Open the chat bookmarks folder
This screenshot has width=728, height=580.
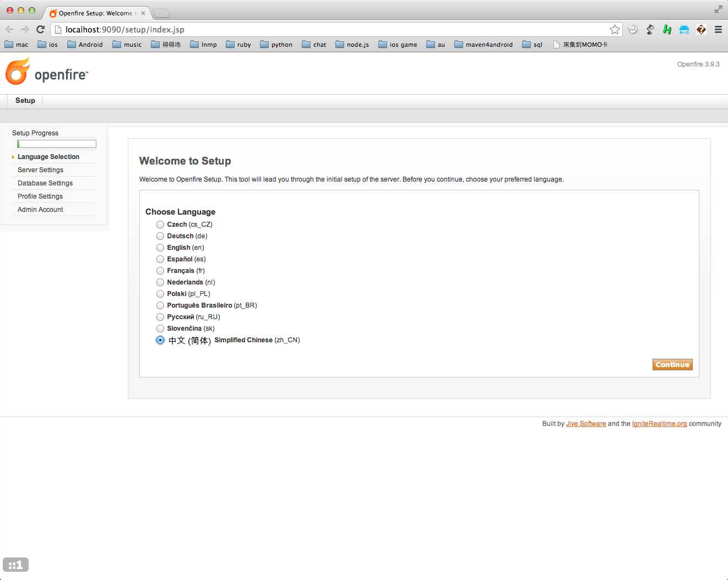click(x=314, y=45)
